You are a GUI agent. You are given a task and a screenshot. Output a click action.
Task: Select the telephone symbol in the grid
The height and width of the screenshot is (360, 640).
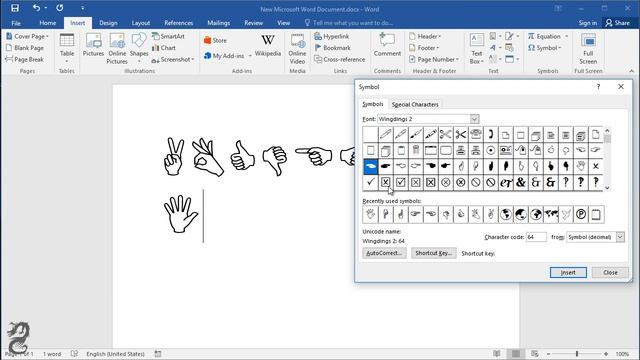click(x=476, y=134)
